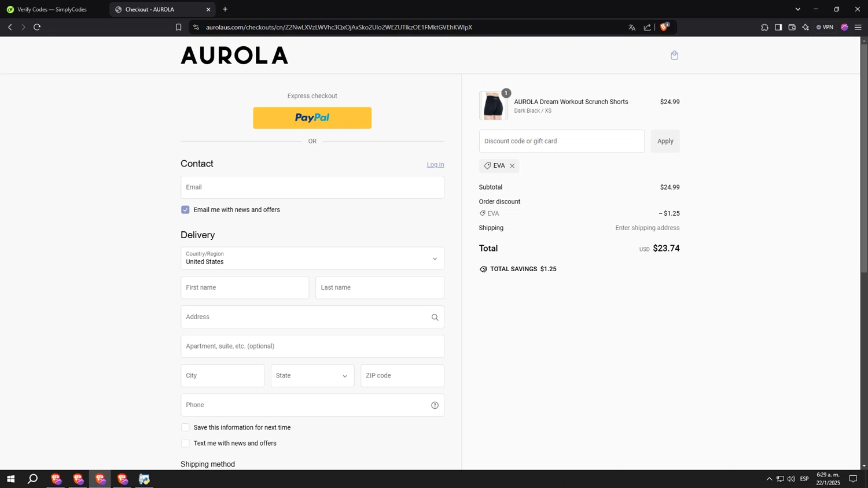
Task: Focus the Apartment, suite, etc. field
Action: 312,346
